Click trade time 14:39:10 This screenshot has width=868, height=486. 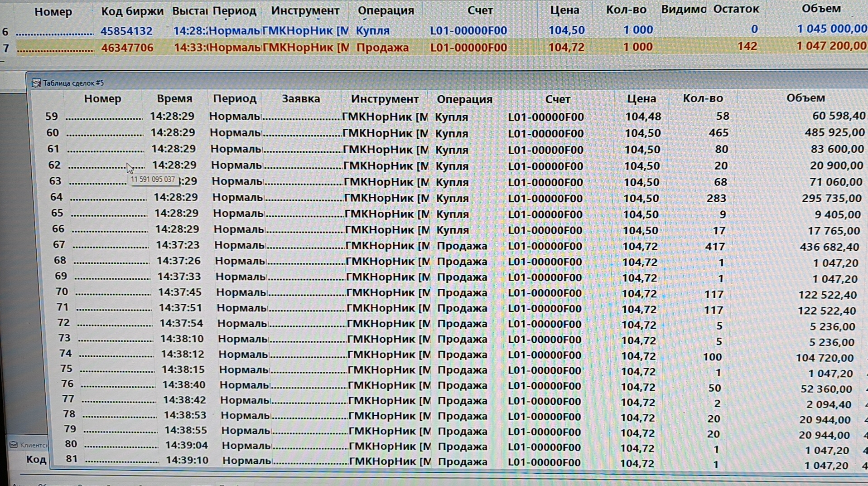coord(188,461)
